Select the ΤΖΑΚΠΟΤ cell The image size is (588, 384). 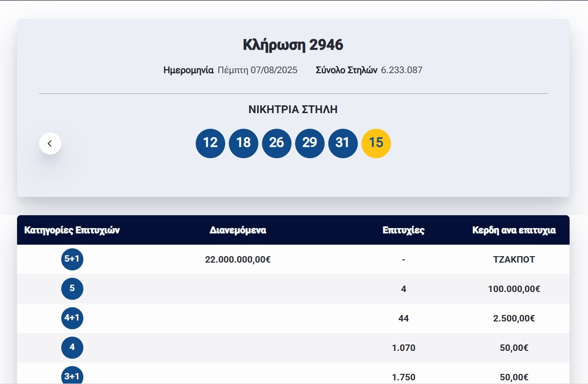tap(514, 259)
